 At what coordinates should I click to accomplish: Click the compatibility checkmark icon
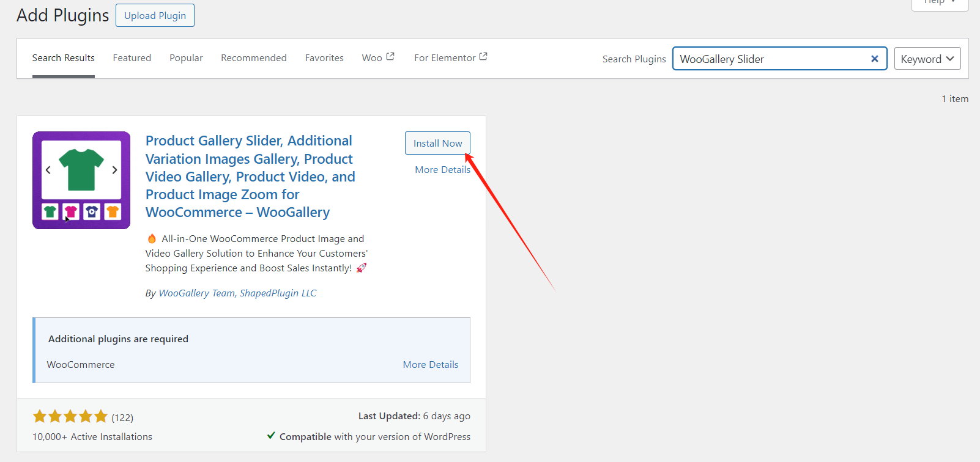coord(271,436)
